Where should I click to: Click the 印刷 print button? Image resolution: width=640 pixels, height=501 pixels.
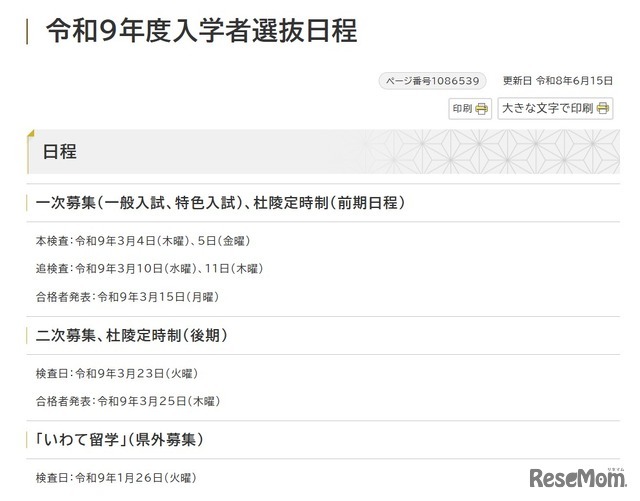click(x=470, y=109)
